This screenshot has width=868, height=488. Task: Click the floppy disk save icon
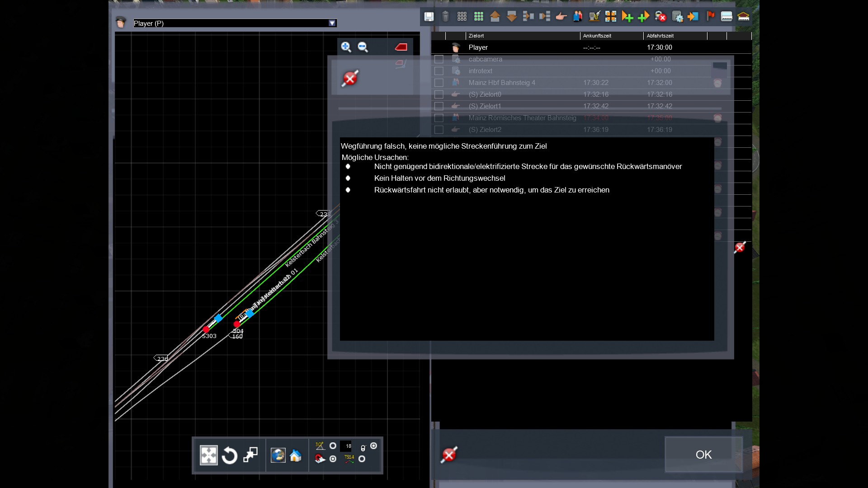(x=429, y=17)
